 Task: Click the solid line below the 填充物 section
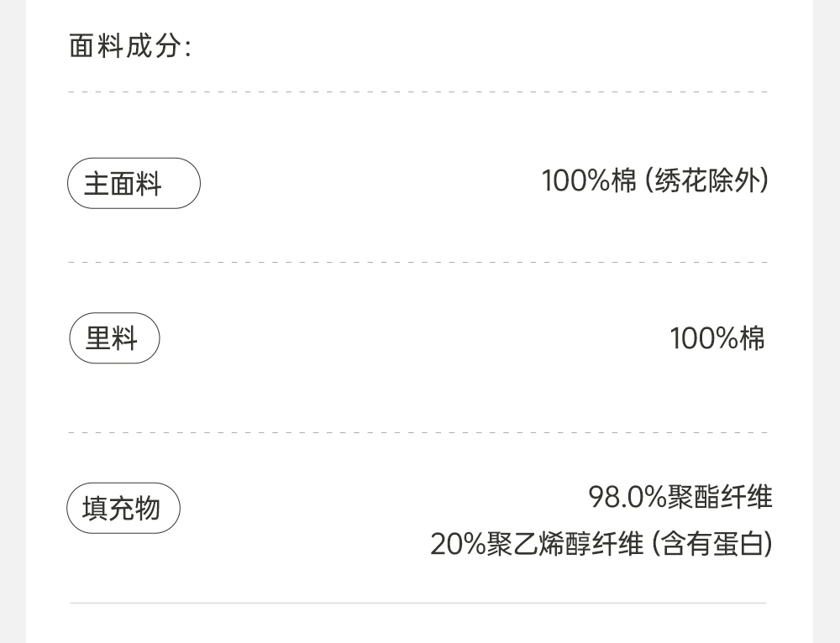(418, 603)
